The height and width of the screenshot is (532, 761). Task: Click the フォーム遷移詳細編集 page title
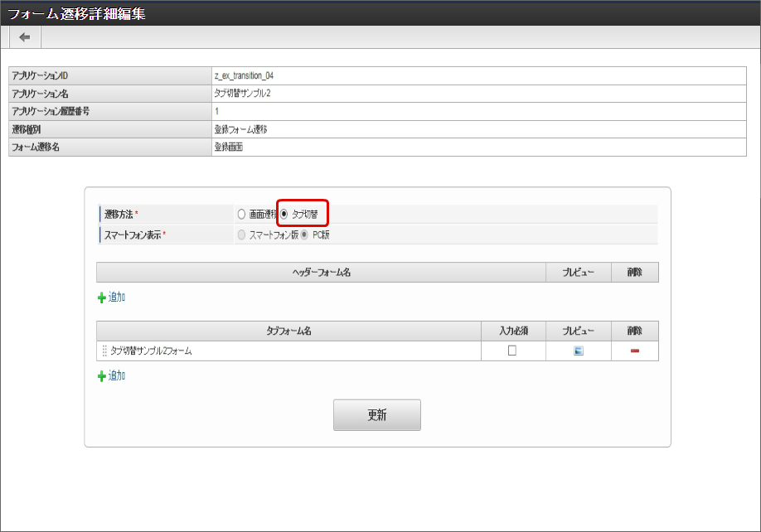(x=77, y=13)
